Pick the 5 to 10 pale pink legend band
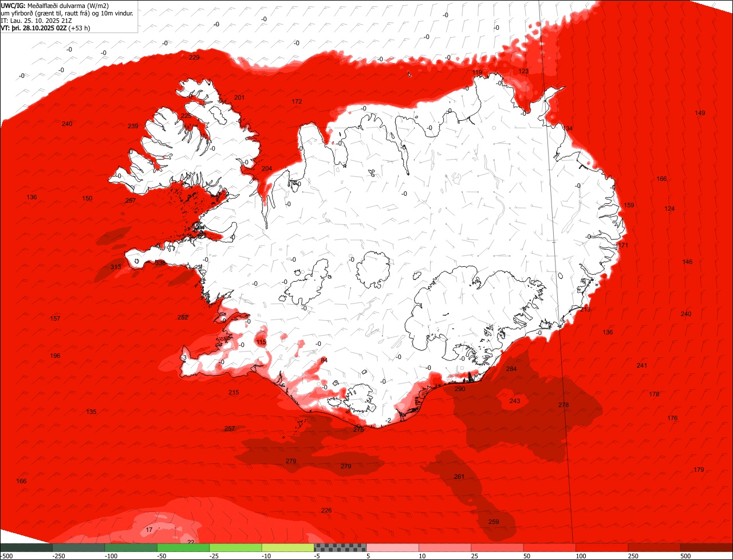 click(x=393, y=547)
